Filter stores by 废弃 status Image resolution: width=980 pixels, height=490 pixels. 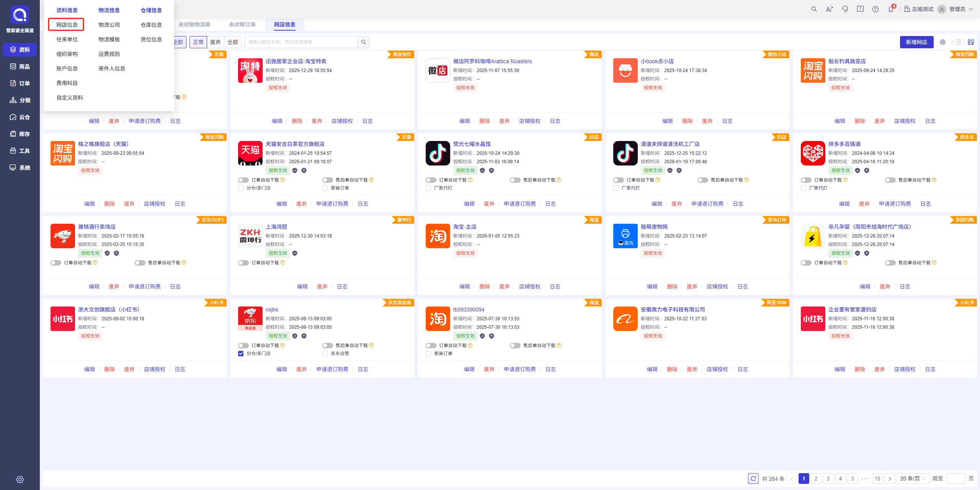coord(216,42)
